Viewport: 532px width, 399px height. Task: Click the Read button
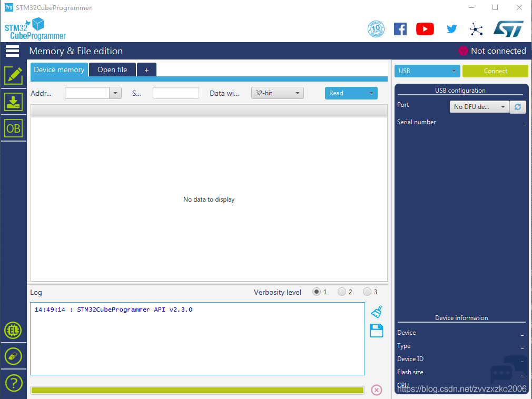351,93
